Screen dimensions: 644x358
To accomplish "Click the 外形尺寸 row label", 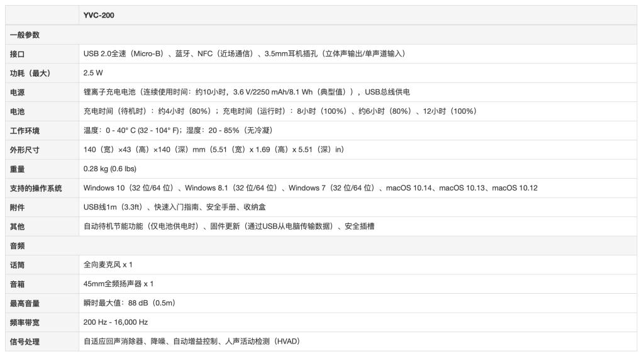I will (x=25, y=150).
